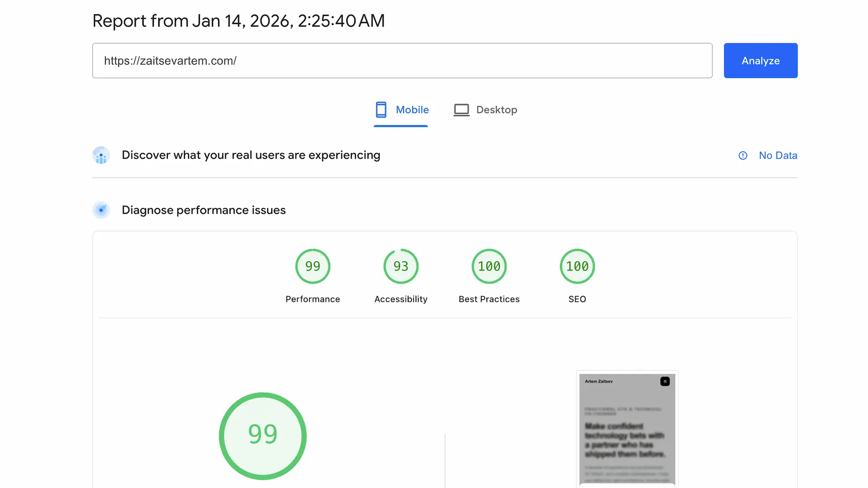The width and height of the screenshot is (868, 488).
Task: Switch to the Desktop tab
Action: (x=496, y=109)
